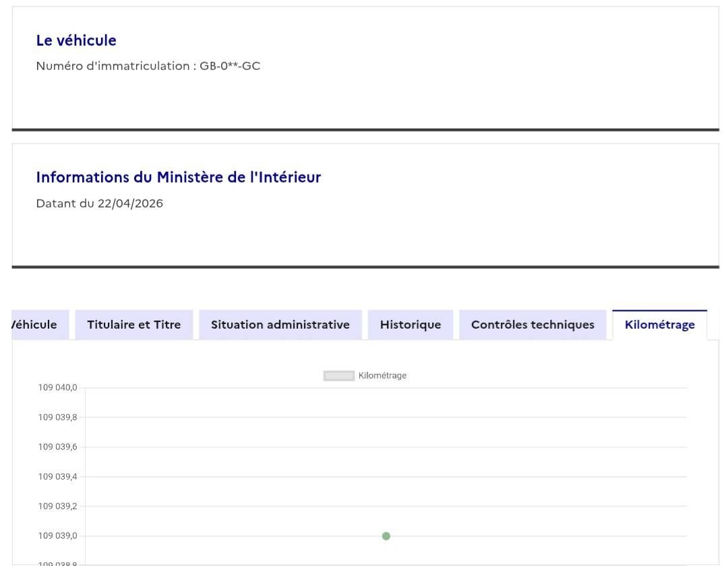Viewport: 728px width, 582px height.
Task: Select the registration number GB-0**-GC line
Action: (148, 66)
